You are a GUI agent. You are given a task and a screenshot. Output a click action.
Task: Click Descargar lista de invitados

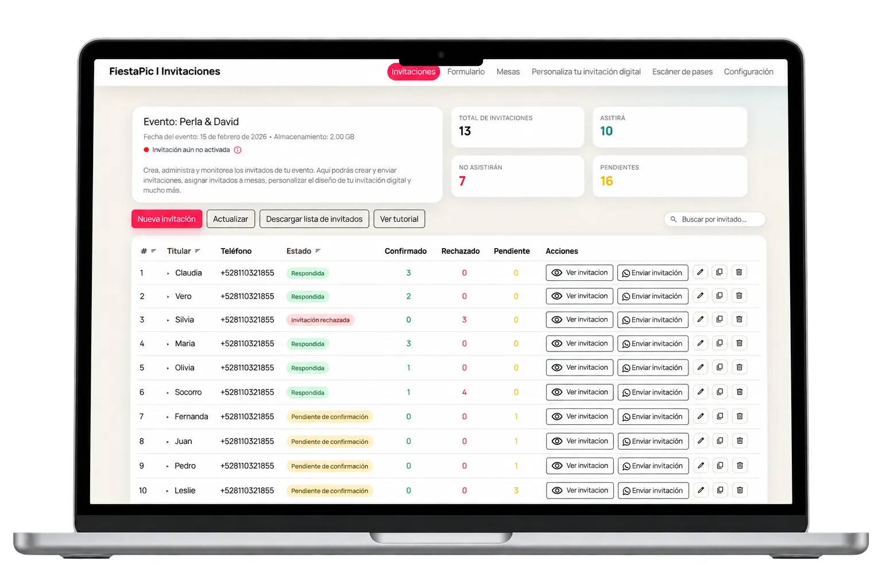pyautogui.click(x=314, y=219)
